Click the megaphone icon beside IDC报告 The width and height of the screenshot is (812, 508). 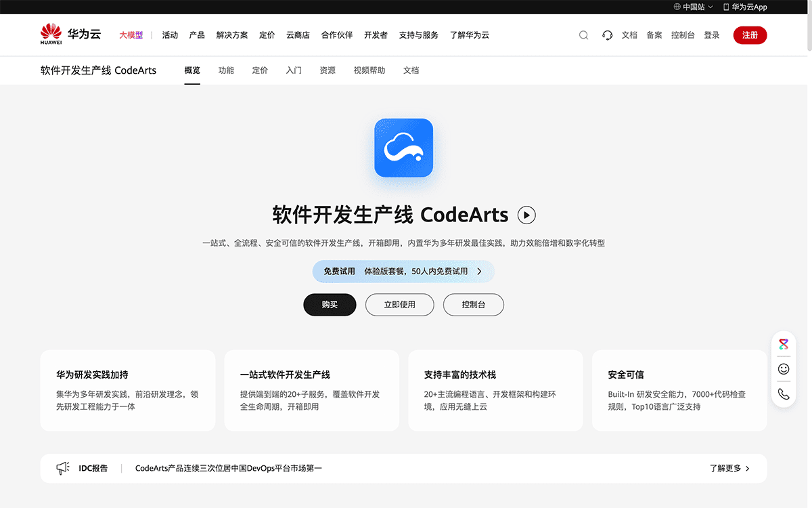pos(63,468)
